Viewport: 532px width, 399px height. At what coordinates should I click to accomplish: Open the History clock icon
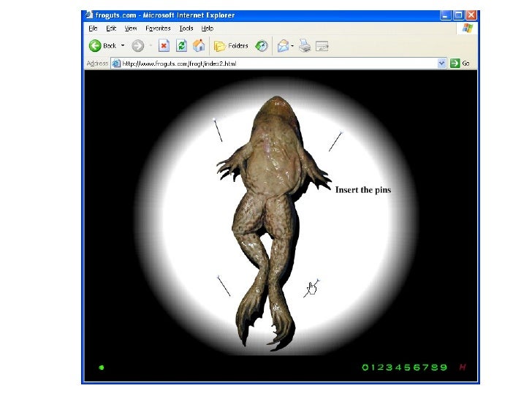(262, 46)
